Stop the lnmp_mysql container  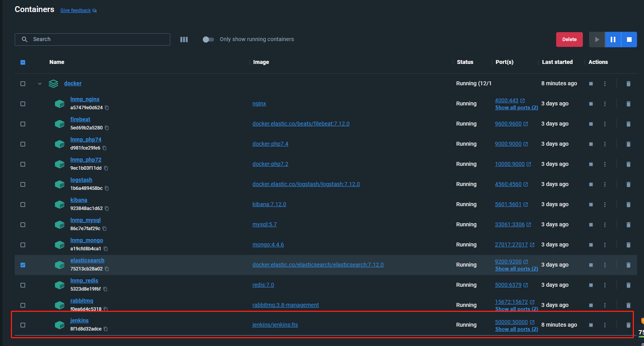click(591, 225)
